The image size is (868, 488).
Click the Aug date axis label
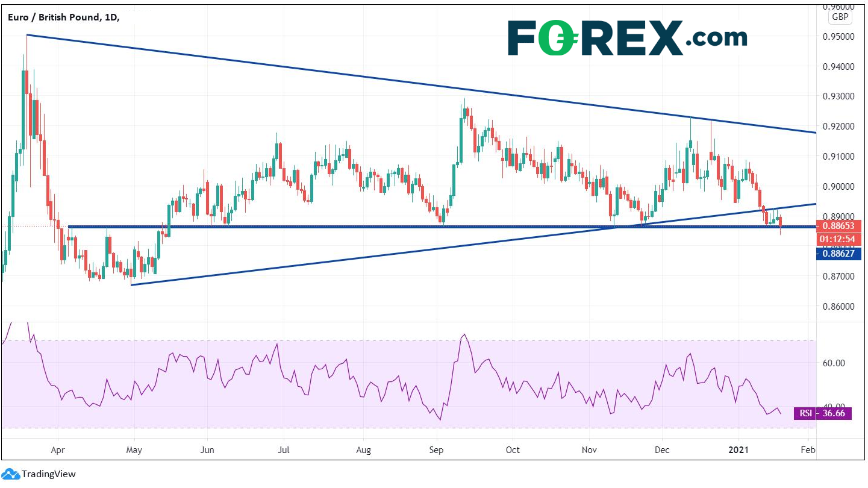point(363,450)
